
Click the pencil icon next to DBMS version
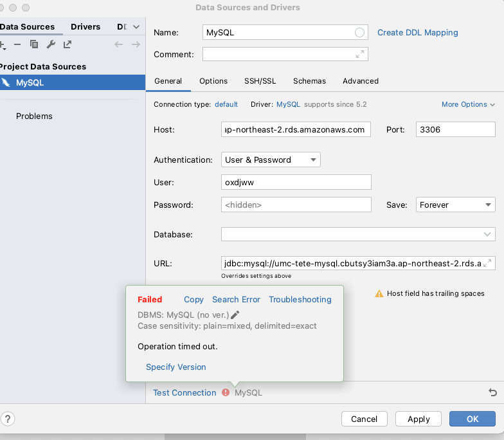coord(235,315)
